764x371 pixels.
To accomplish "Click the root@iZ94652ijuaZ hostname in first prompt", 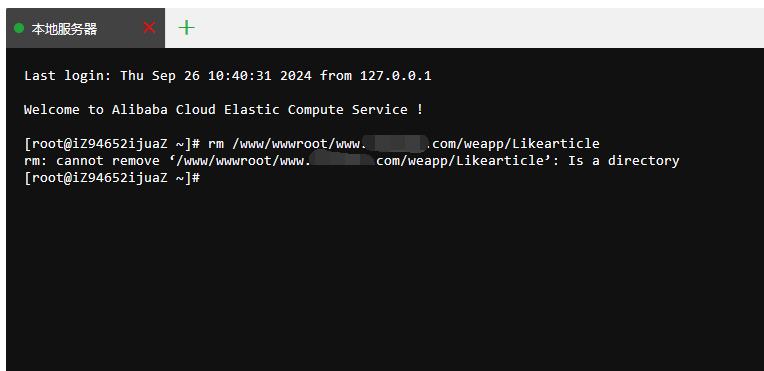I will (96, 144).
